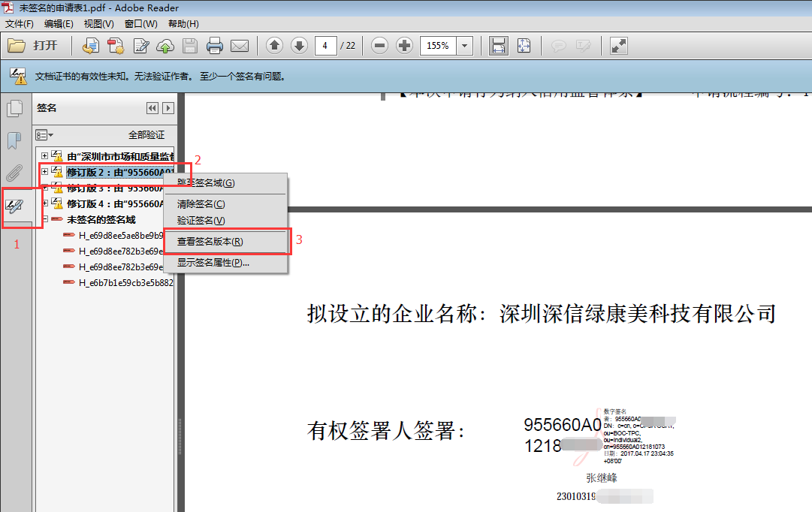Toggle fit-width scrolling page view
The image size is (812, 512).
tap(498, 46)
